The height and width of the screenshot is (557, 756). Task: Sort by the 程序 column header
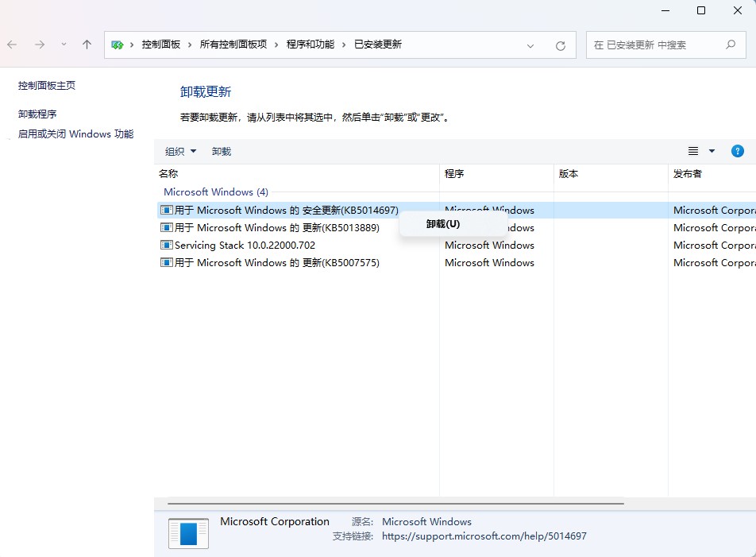496,173
